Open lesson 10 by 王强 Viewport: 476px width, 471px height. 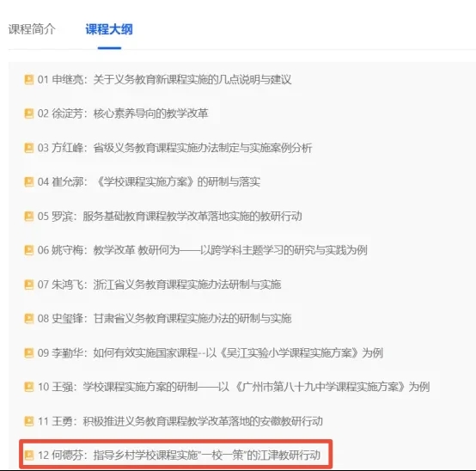coord(234,387)
